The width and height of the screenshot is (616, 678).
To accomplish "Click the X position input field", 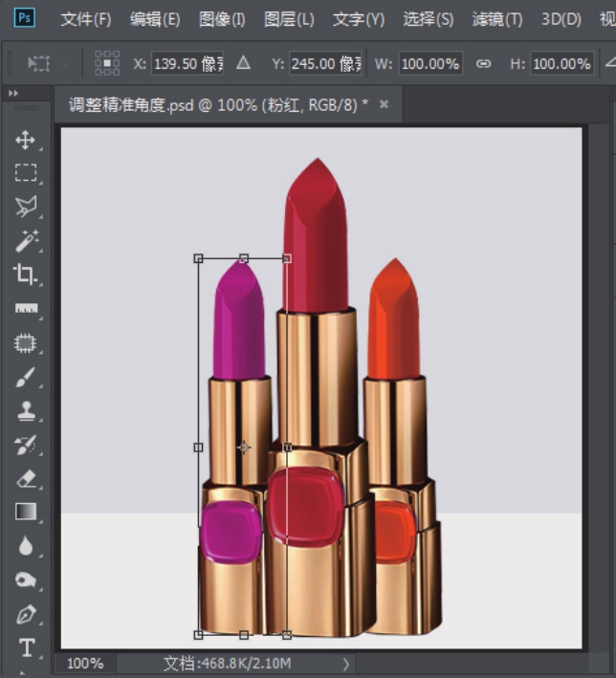I will (x=187, y=63).
